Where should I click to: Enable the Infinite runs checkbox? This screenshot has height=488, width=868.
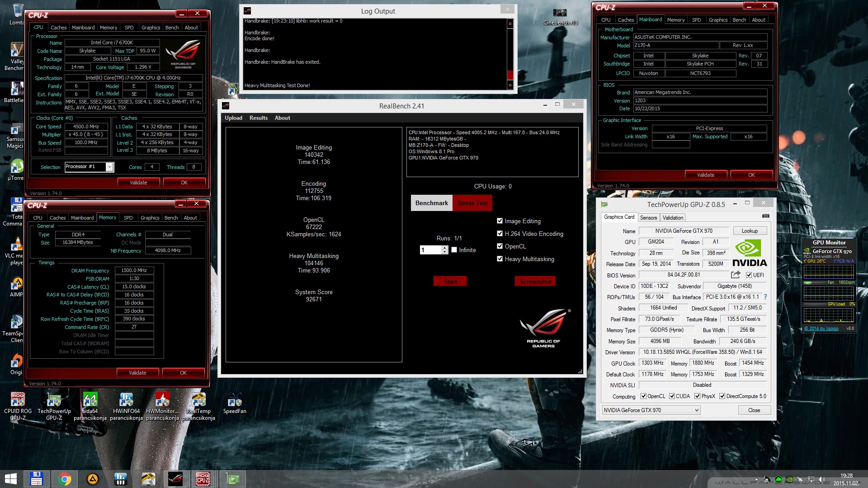[454, 250]
